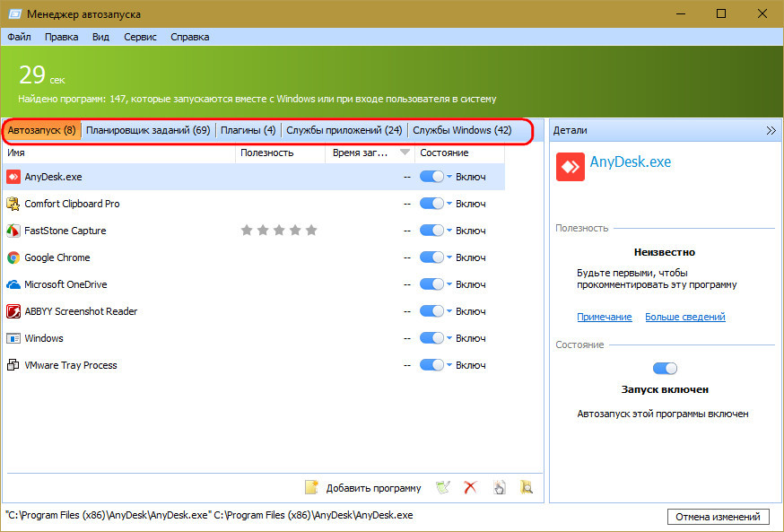784x532 pixels.
Task: Open state dropdown arrow for ABBYY Screenshot Reader
Action: point(449,311)
